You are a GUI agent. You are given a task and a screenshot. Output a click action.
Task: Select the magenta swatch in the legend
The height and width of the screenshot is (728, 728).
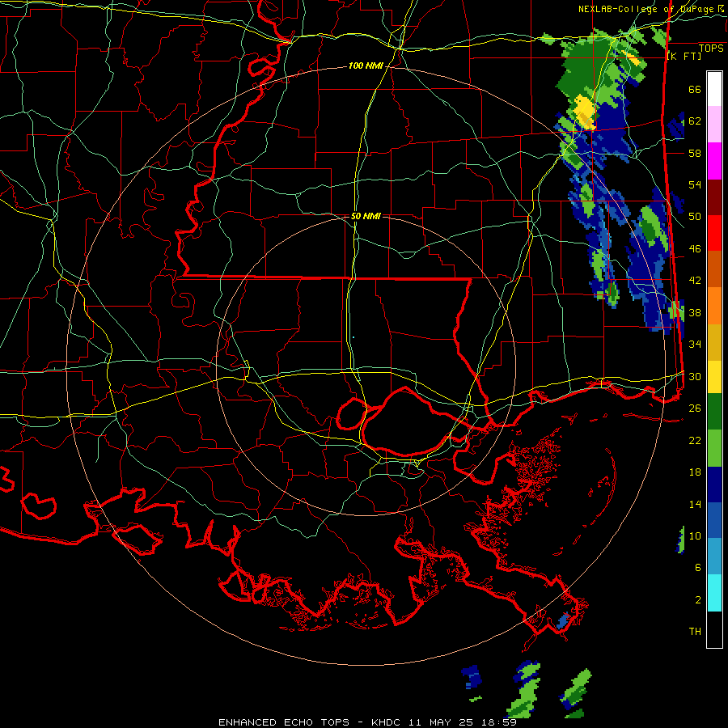click(714, 161)
